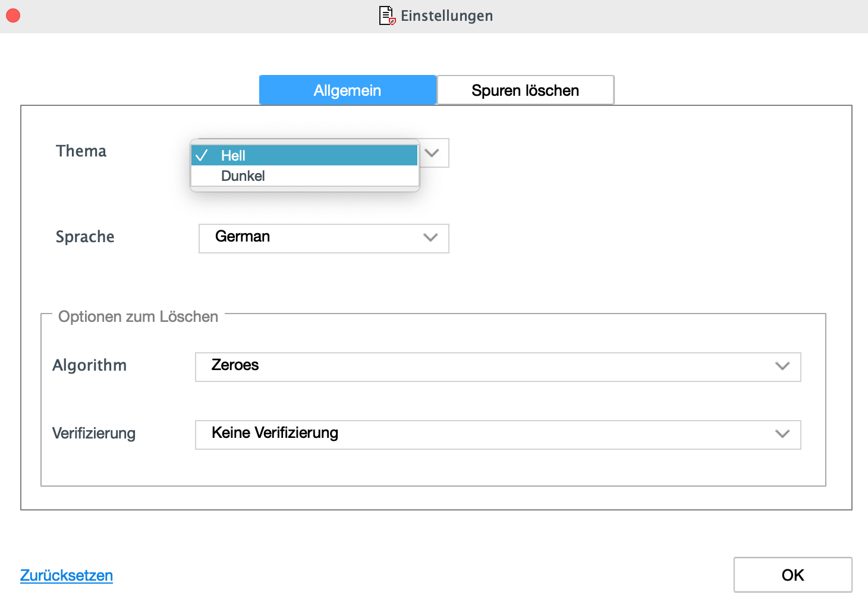Click the Algorithm label
Viewport: 868px width, 614px height.
point(90,365)
